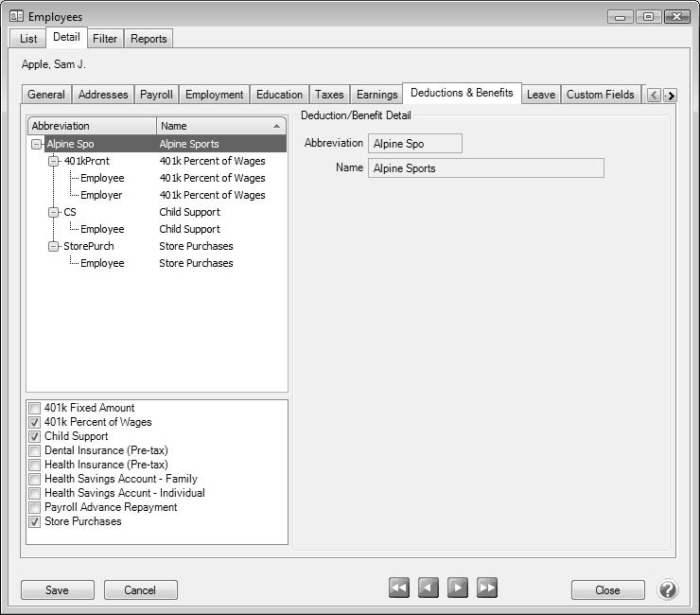Open help with the question mark icon
Viewport: 700px width, 615px height.
click(x=668, y=589)
